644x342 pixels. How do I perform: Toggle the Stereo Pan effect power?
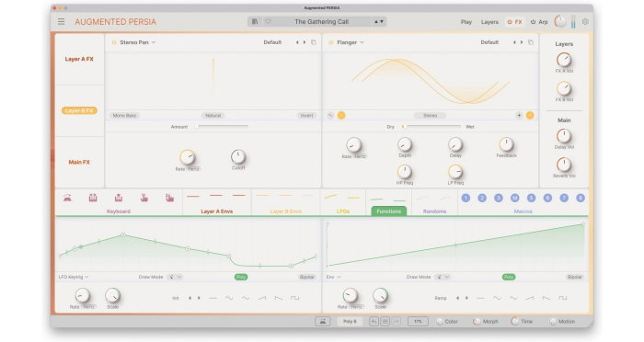pos(114,42)
